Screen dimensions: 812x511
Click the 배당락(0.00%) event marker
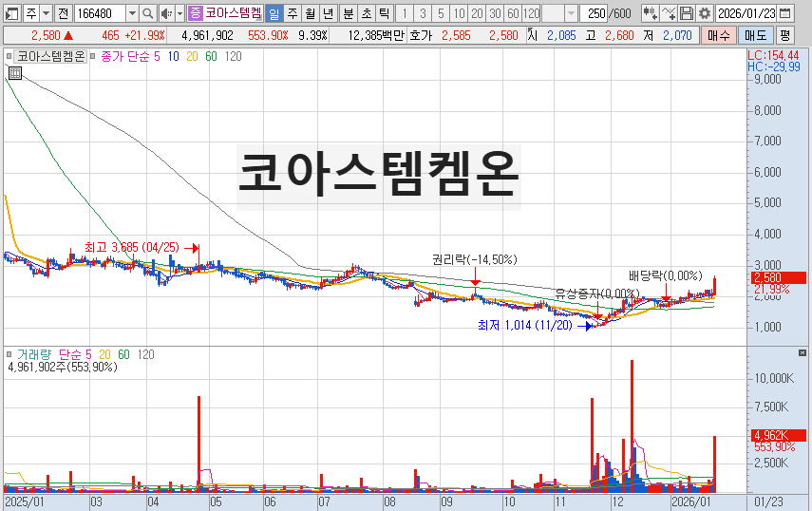point(666,275)
